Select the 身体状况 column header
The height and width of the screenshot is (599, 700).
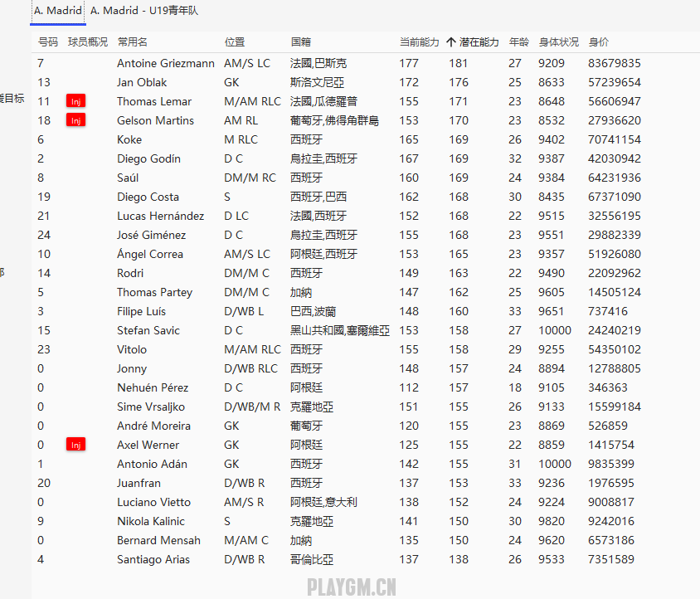pyautogui.click(x=558, y=41)
